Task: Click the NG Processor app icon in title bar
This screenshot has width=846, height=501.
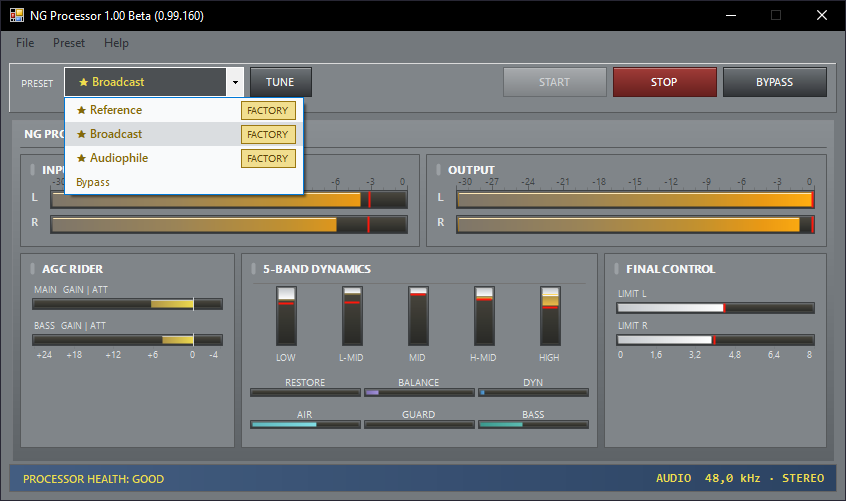Action: (17, 15)
